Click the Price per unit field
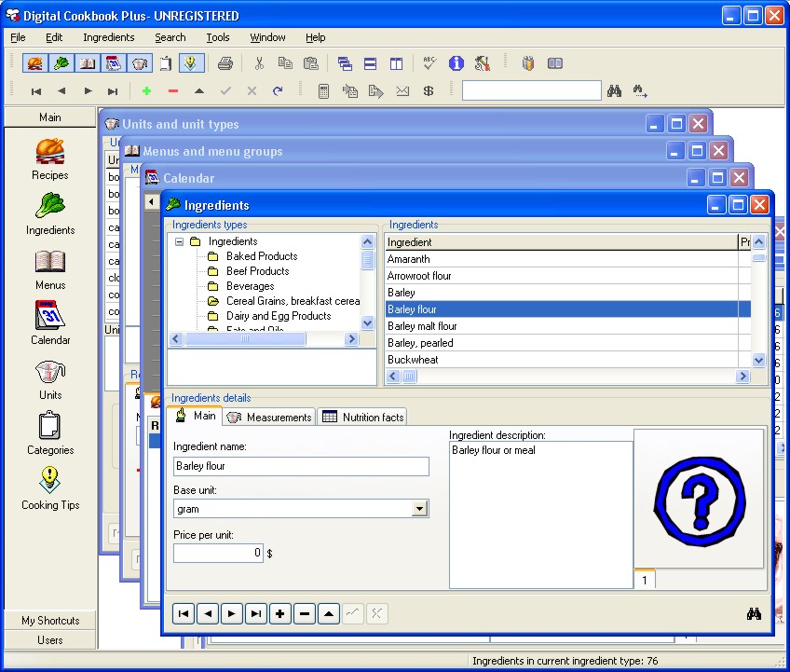This screenshot has width=790, height=672. pyautogui.click(x=218, y=553)
